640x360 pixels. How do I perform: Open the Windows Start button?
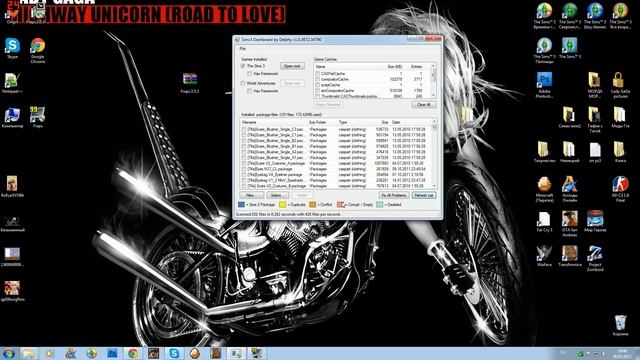pyautogui.click(x=9, y=353)
